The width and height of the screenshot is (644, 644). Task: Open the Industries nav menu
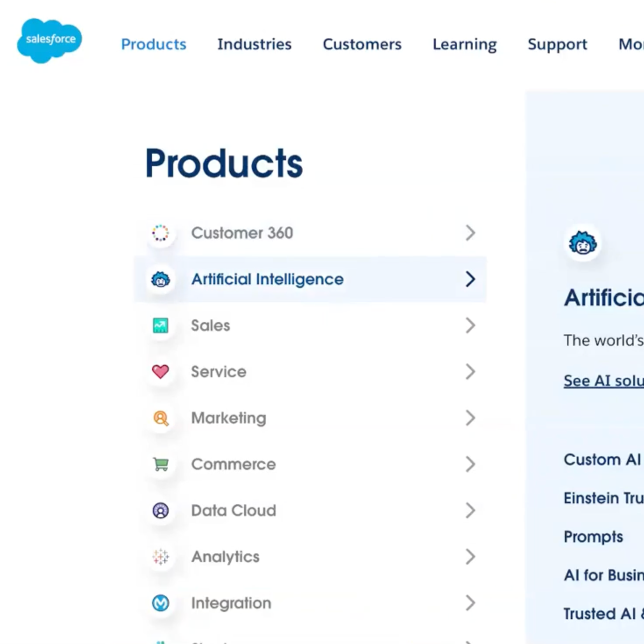255,44
